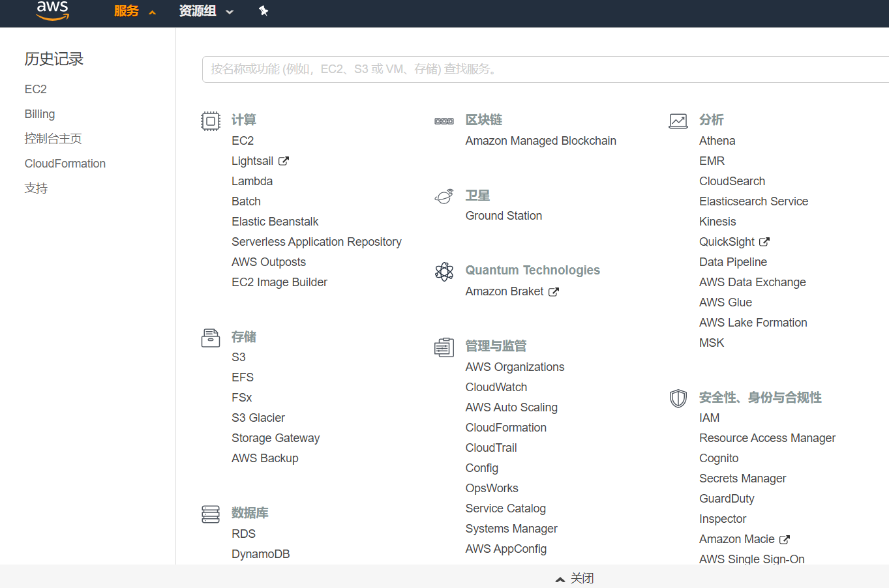Screen dimensions: 889x588
Task: Click external link icon beside Amazon Braket
Action: [554, 292]
